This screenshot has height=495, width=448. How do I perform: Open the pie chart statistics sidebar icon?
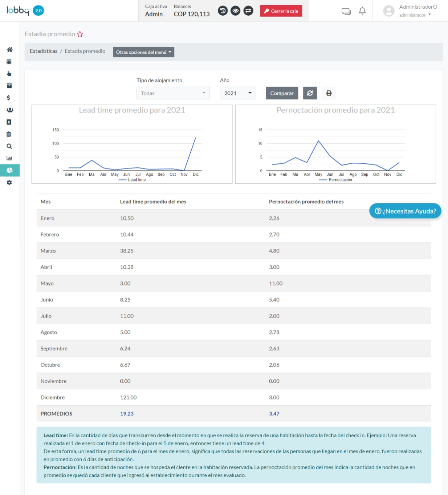click(9, 170)
